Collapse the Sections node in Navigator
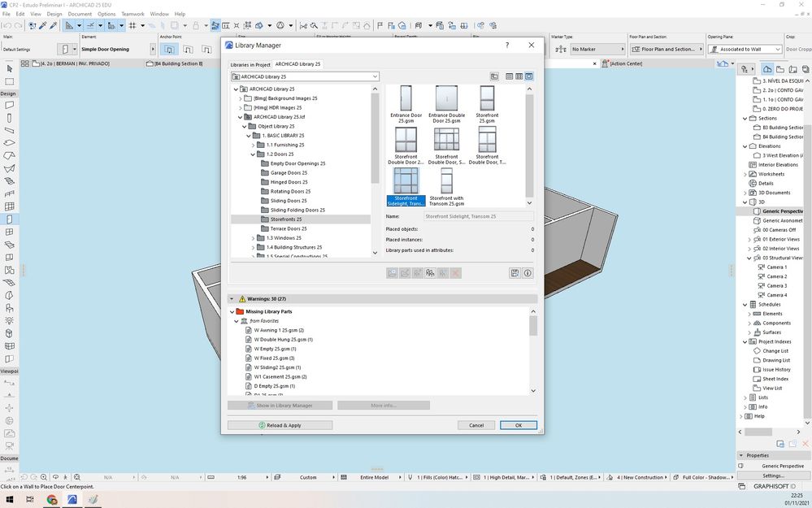Viewport: 812px width, 508px height. click(745, 118)
